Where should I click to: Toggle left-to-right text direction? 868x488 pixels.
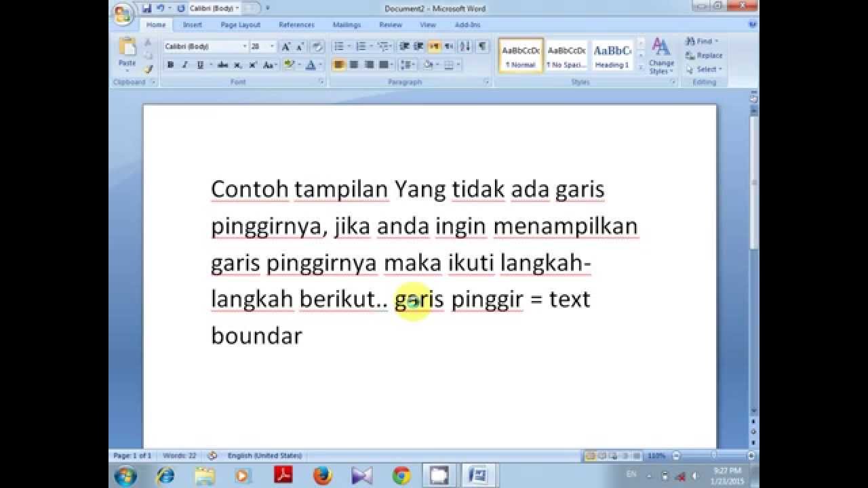(x=434, y=47)
